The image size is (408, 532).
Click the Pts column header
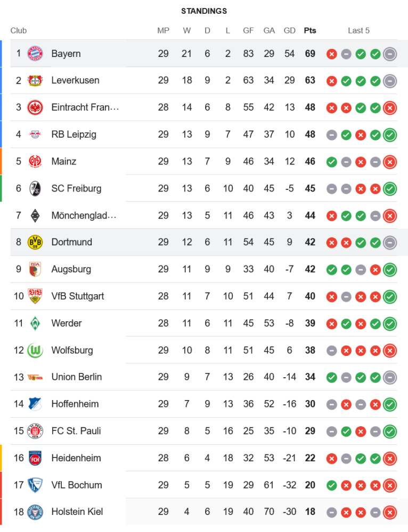click(x=310, y=30)
